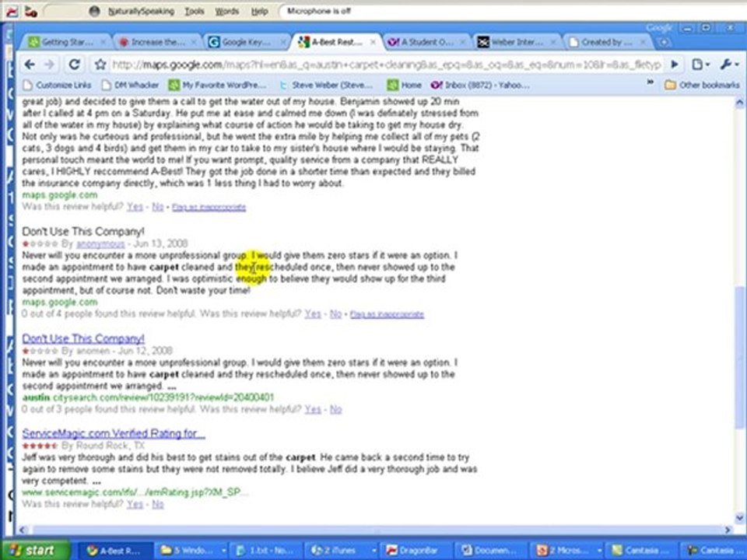Open the wrench settings menu
747x560 pixels.
click(728, 65)
